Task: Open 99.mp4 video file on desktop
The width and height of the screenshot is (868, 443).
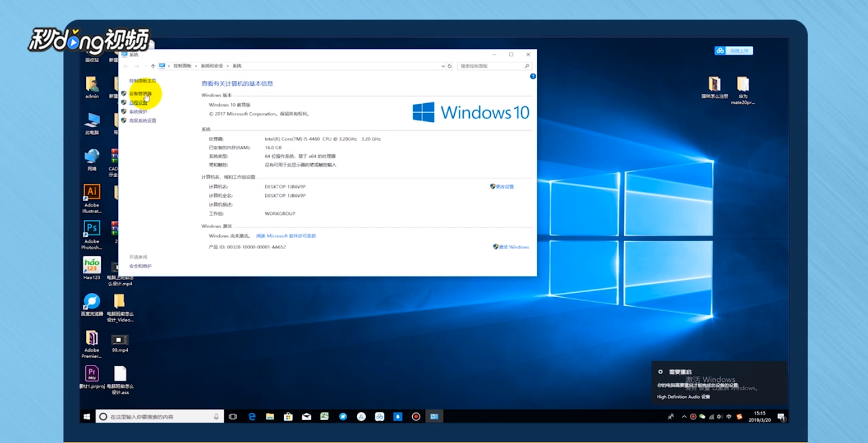Action: tap(120, 343)
